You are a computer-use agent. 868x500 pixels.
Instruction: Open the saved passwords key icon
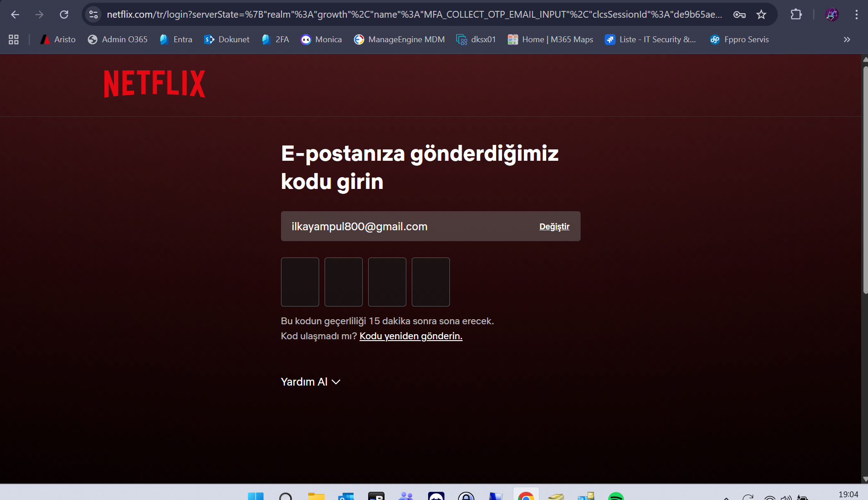pyautogui.click(x=740, y=15)
